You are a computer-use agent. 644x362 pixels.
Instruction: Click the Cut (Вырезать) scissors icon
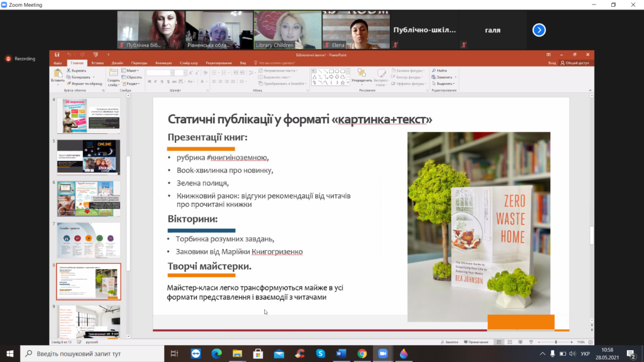click(69, 70)
